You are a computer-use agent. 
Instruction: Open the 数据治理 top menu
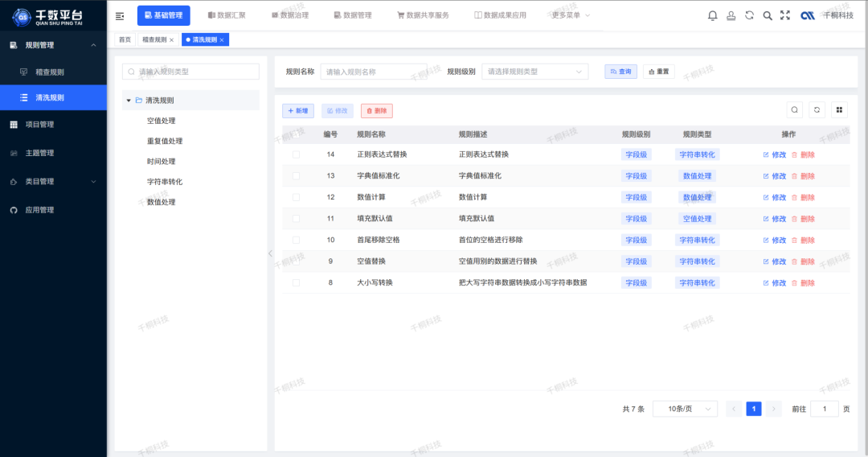click(290, 15)
